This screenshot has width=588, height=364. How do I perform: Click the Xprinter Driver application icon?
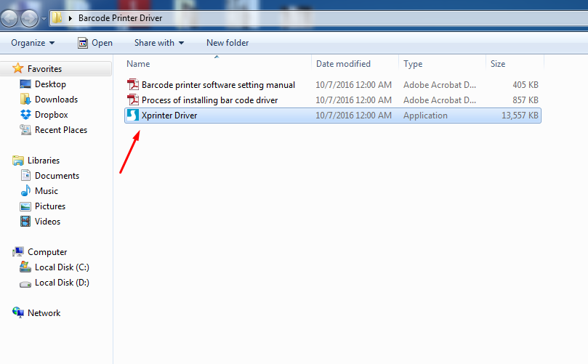coord(133,115)
